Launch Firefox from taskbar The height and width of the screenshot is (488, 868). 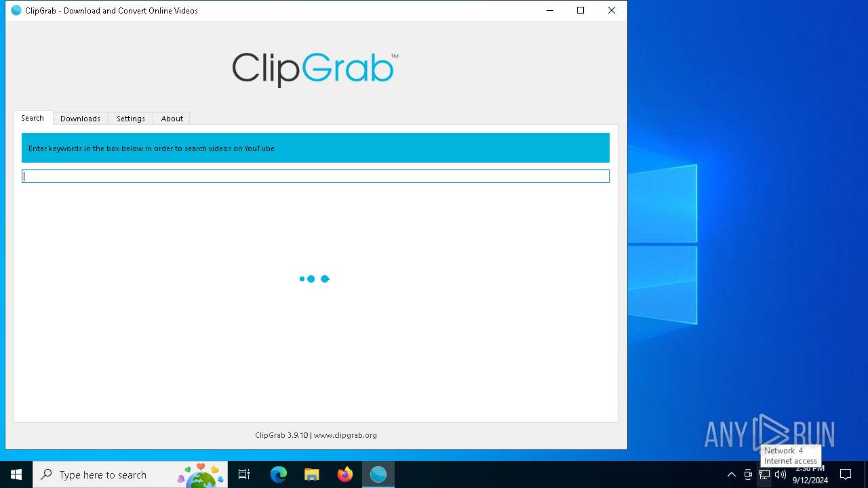345,474
